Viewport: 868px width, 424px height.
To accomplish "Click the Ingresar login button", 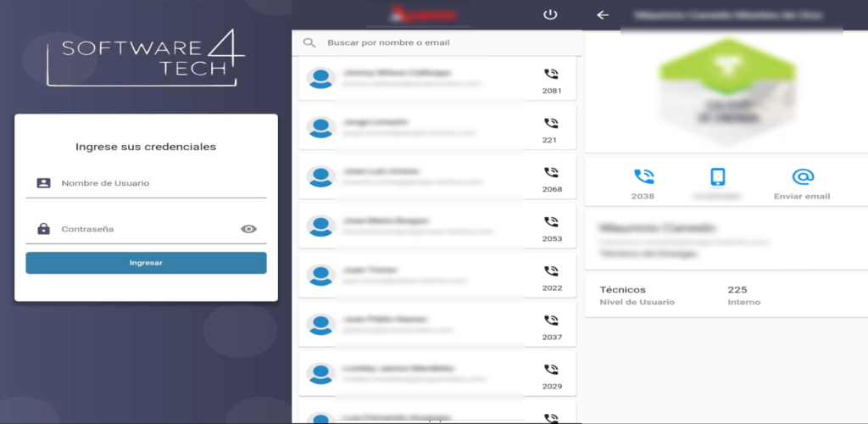I will click(x=146, y=263).
